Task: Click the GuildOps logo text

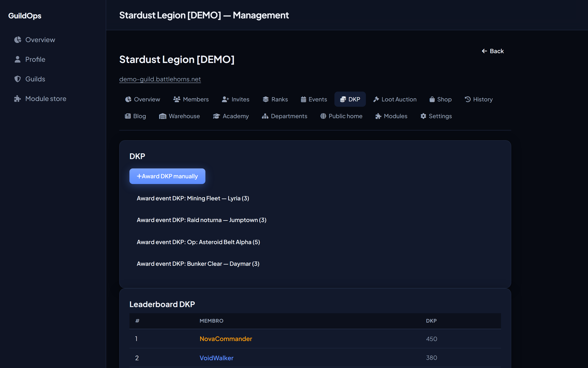Action: 25,16
